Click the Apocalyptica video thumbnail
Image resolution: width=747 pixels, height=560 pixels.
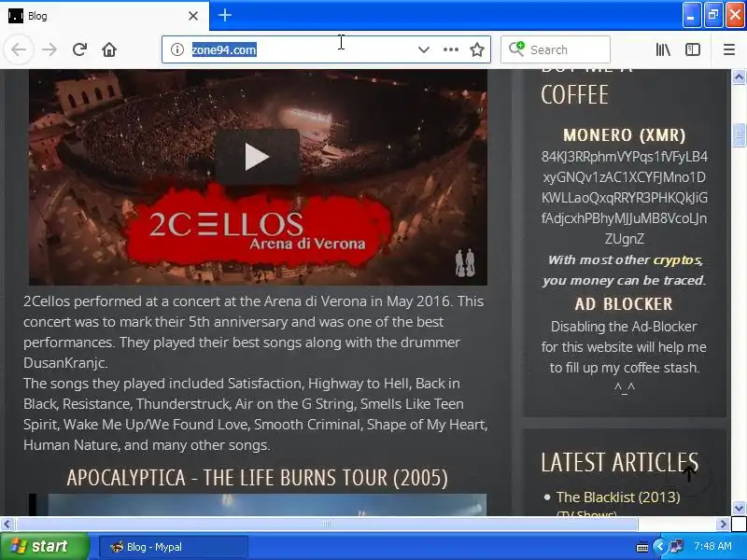[x=258, y=505]
